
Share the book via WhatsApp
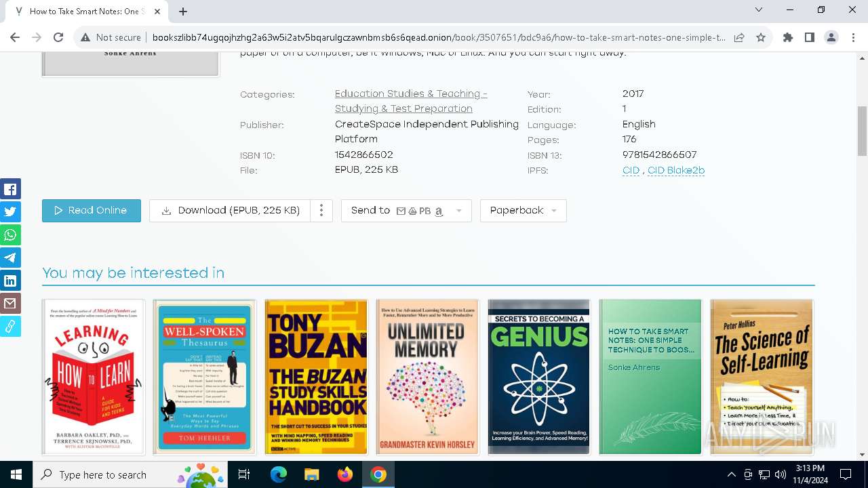pyautogui.click(x=10, y=235)
